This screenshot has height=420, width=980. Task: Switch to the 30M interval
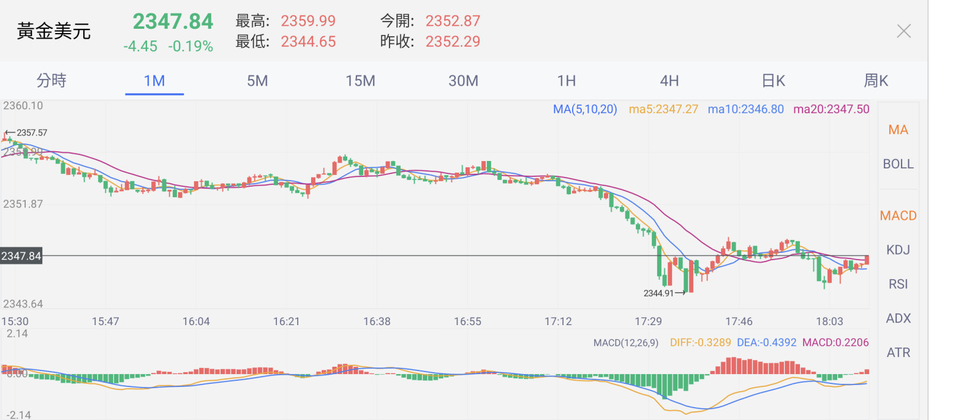point(463,81)
